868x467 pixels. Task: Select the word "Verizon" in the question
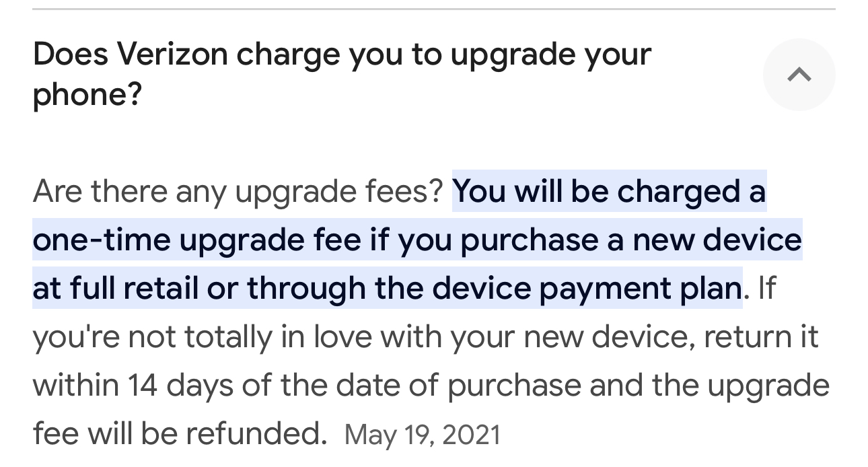click(x=173, y=55)
